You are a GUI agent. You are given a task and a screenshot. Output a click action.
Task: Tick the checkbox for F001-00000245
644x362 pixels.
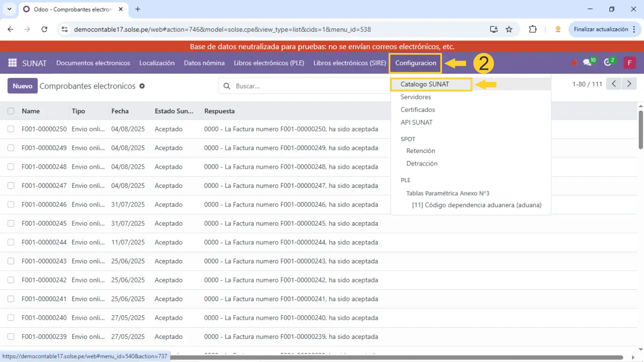click(x=11, y=224)
